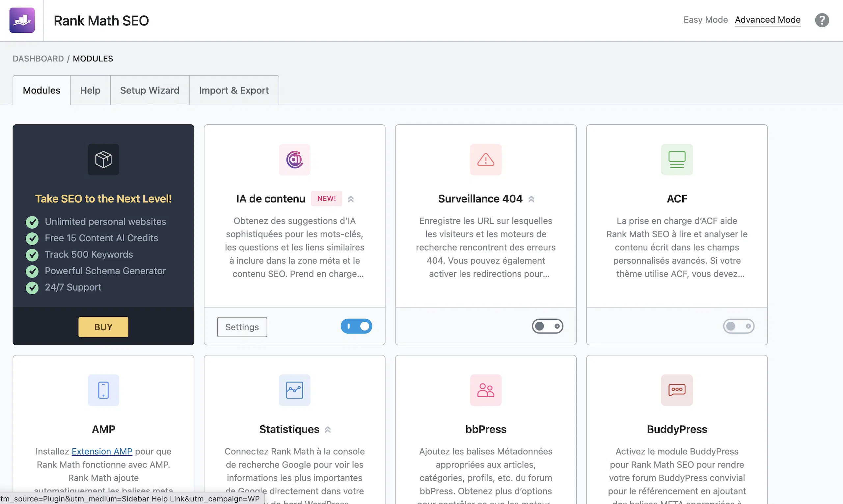Follow the Extension AMP link
The image size is (843, 504).
pyautogui.click(x=102, y=451)
